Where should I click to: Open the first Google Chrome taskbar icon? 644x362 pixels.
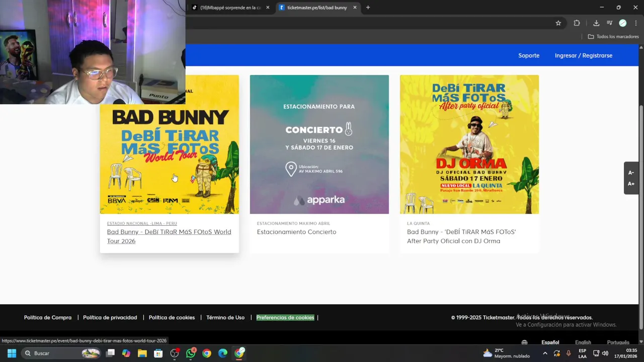pos(207,353)
